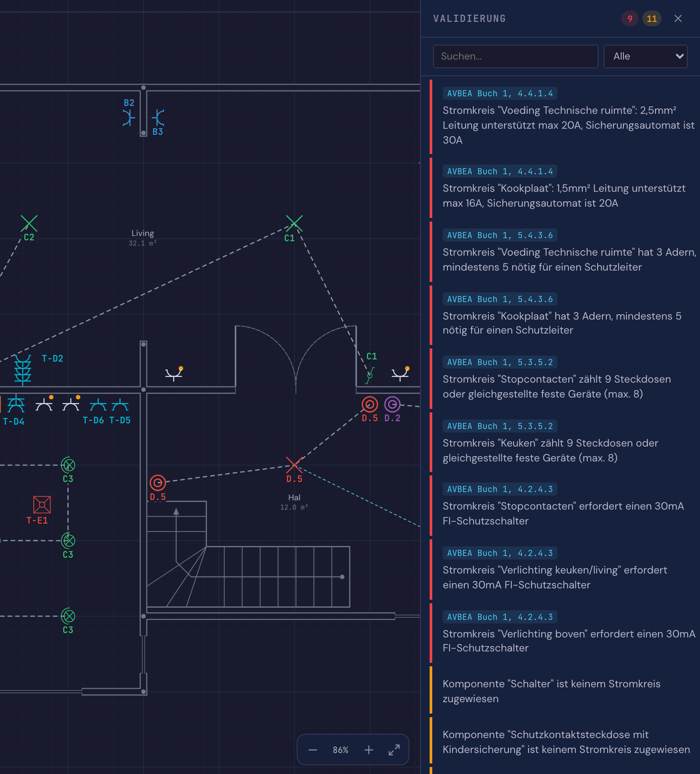
Task: Zoom out with the minus button
Action: point(313,750)
